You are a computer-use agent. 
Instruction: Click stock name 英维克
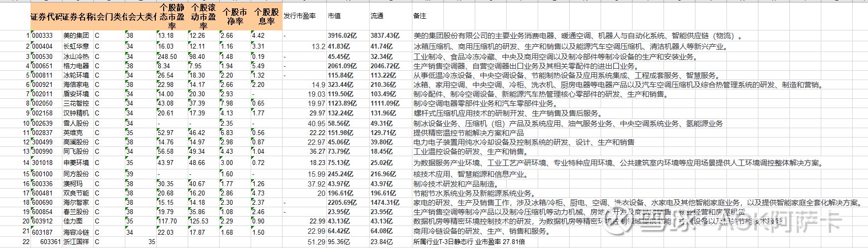click(x=73, y=133)
